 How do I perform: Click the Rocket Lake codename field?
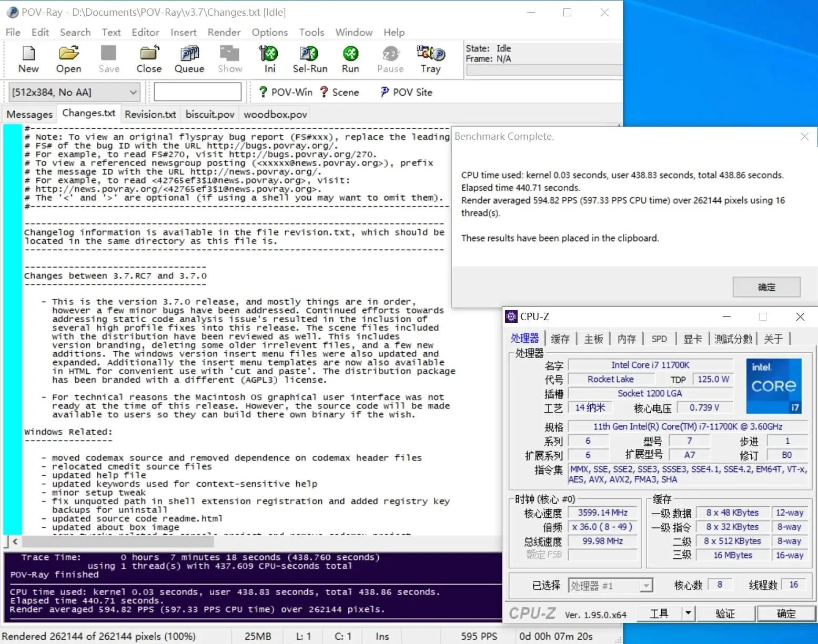point(611,379)
